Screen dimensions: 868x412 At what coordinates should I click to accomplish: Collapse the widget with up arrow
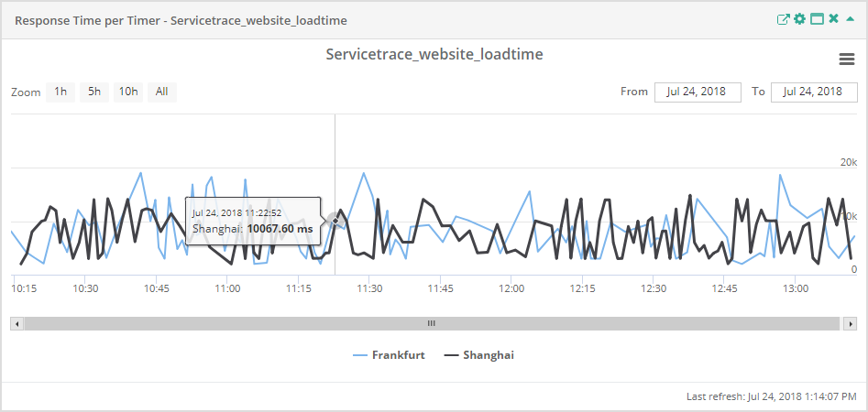[x=850, y=19]
